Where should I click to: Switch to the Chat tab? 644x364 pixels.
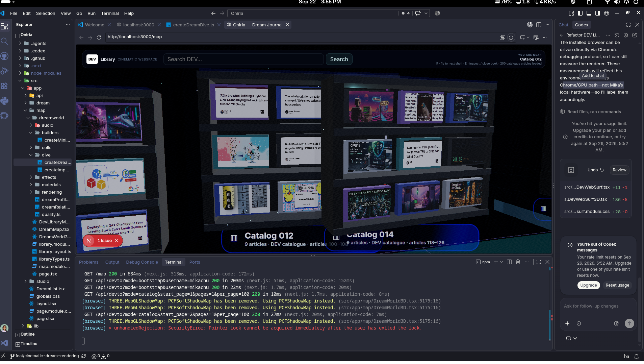point(563,25)
